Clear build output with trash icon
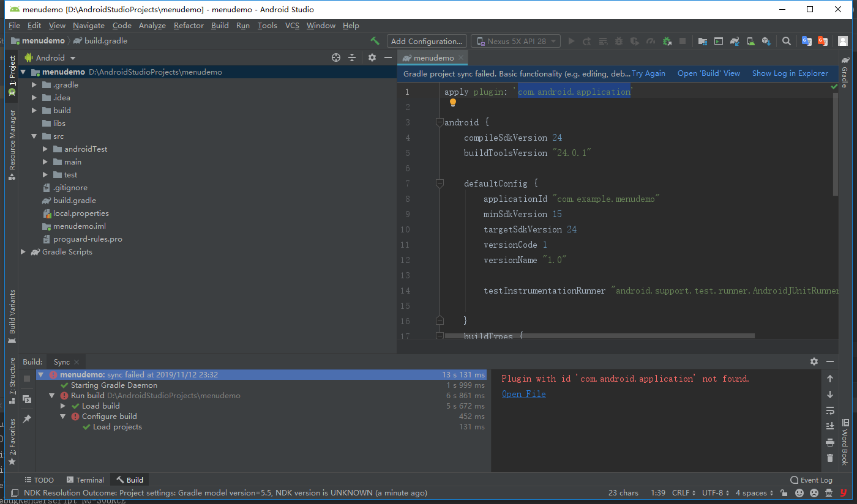 coord(830,458)
